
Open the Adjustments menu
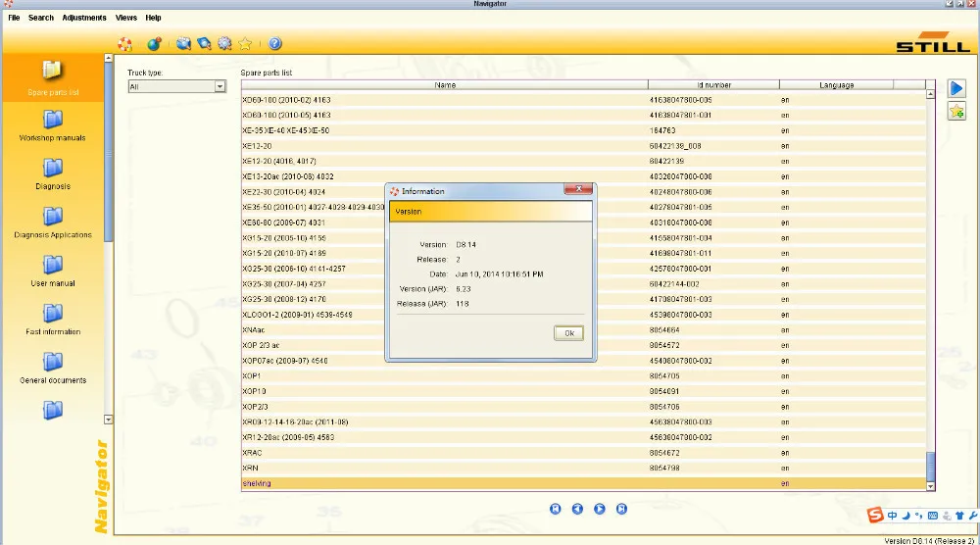coord(83,18)
